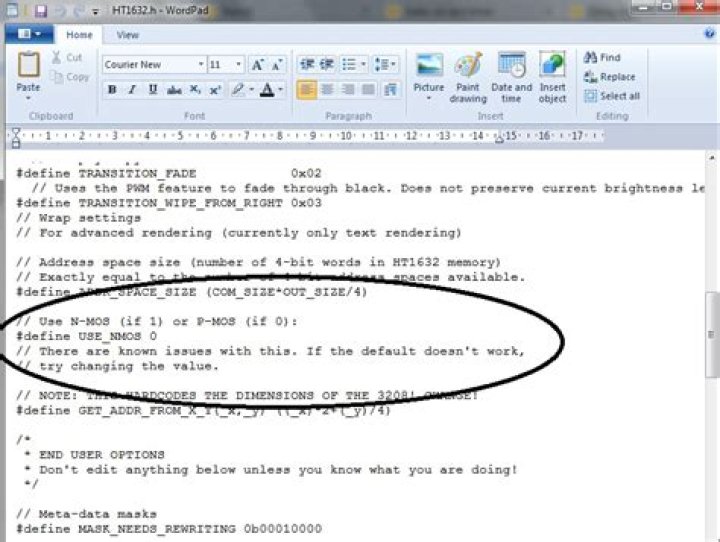Insert a Paint drawing
Viewport: 720px width, 542px height.
468,77
